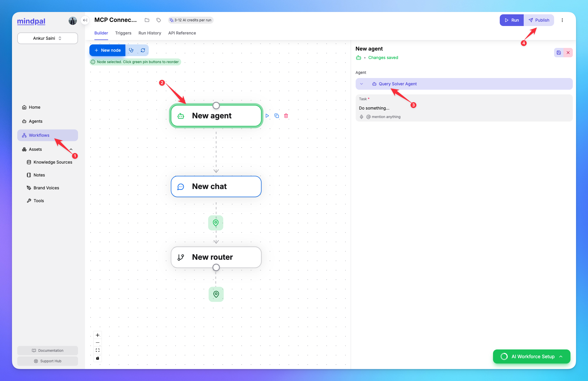Click the green pin below the New router node
This screenshot has width=588, height=381.
tap(216, 294)
